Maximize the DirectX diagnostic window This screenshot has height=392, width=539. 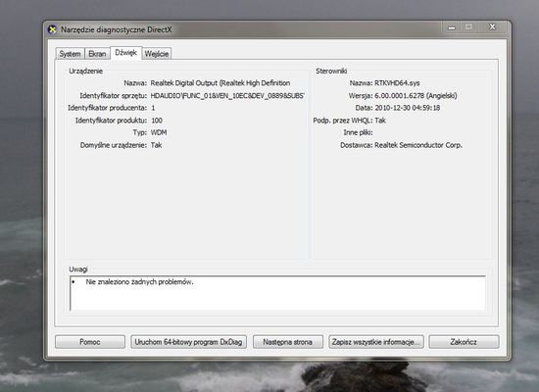tap(468, 27)
